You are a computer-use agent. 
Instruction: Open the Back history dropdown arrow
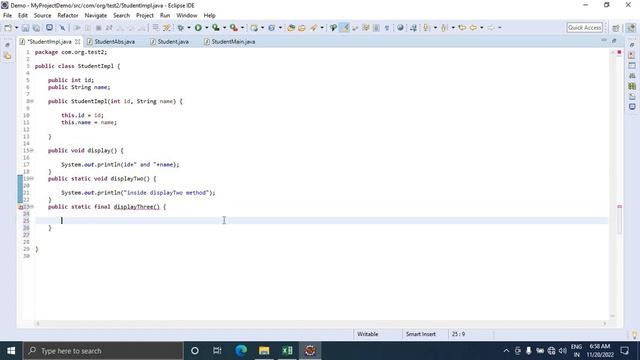(482, 28)
